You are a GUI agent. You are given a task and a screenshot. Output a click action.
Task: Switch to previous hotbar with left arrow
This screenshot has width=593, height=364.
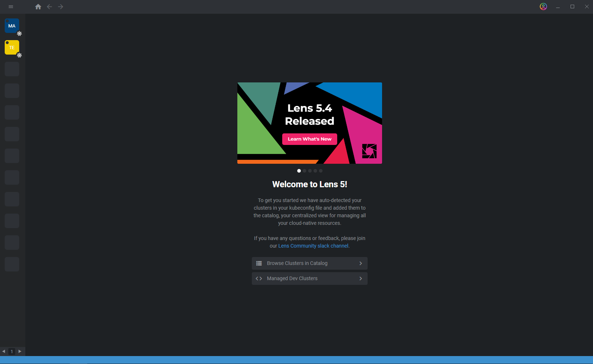(x=4, y=351)
